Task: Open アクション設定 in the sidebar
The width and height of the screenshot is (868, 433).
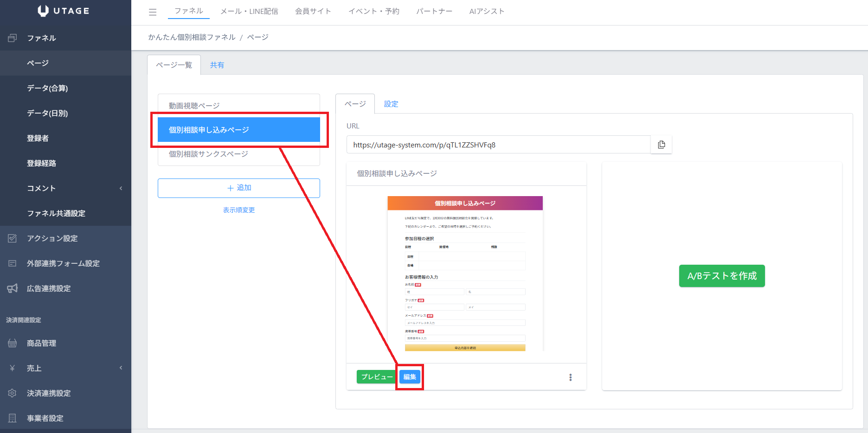Action: 52,238
